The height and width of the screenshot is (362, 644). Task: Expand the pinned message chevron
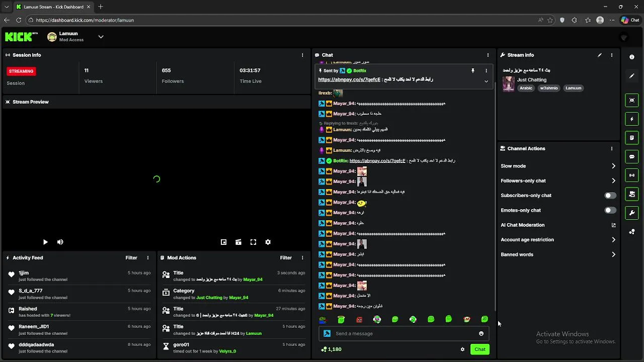(486, 81)
